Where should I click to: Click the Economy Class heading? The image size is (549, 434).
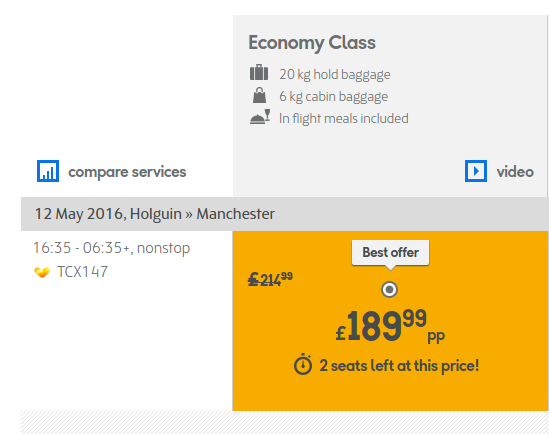pos(312,43)
